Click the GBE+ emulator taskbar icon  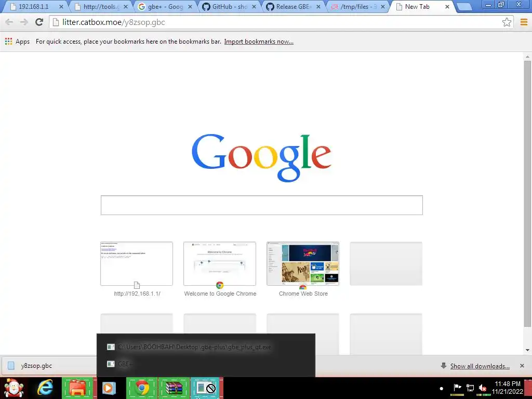click(x=206, y=388)
